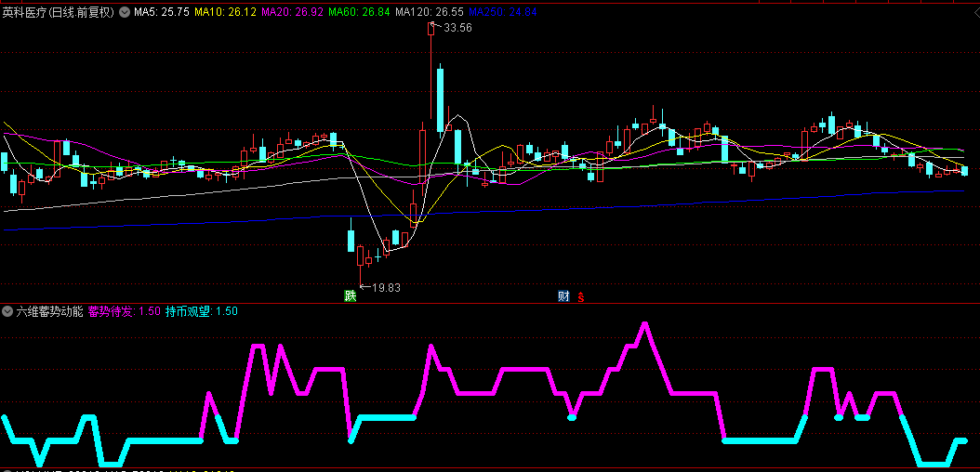Click the 六维蓄势动能 indicator name

49,311
